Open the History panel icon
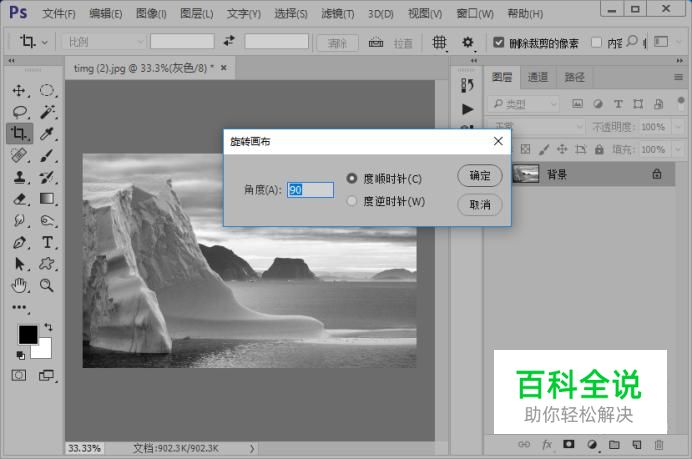692x459 pixels. 467,85
